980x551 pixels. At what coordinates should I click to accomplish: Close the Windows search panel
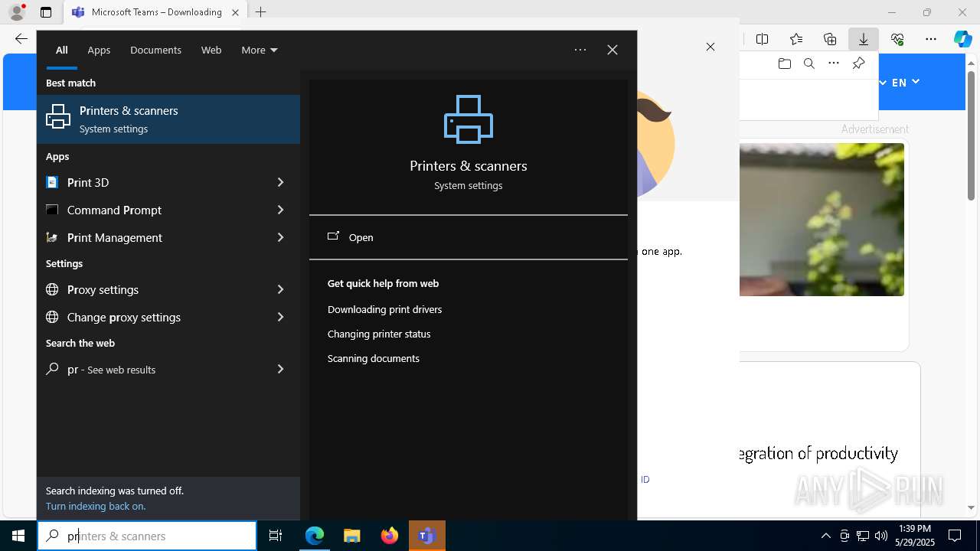click(x=612, y=50)
